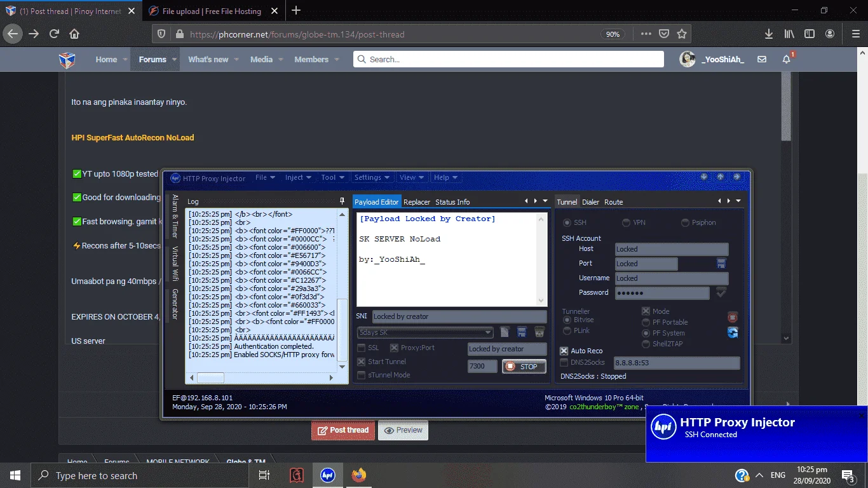Viewport: 868px width, 488px height.
Task: Click the 7300 port field
Action: point(482,366)
